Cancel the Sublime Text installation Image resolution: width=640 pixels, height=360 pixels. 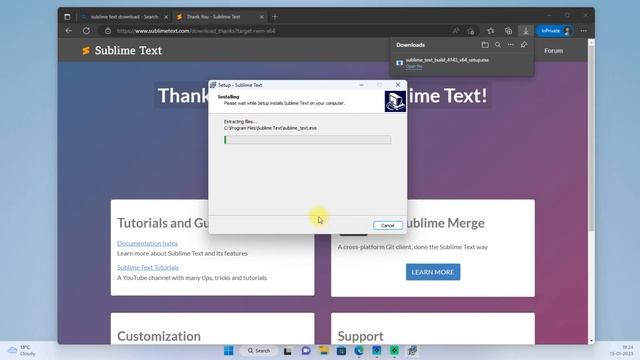click(387, 225)
